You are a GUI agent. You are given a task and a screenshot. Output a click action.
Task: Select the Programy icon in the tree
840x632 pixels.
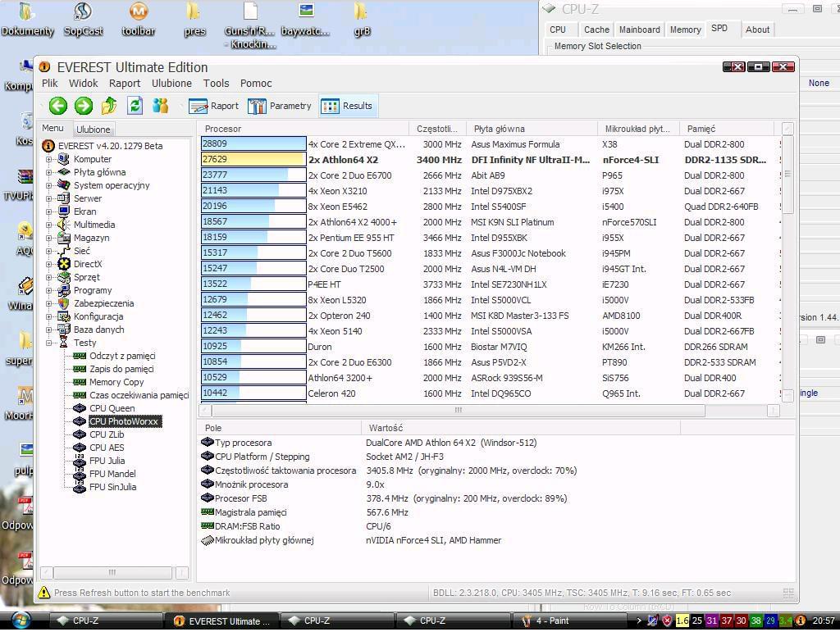click(x=64, y=290)
